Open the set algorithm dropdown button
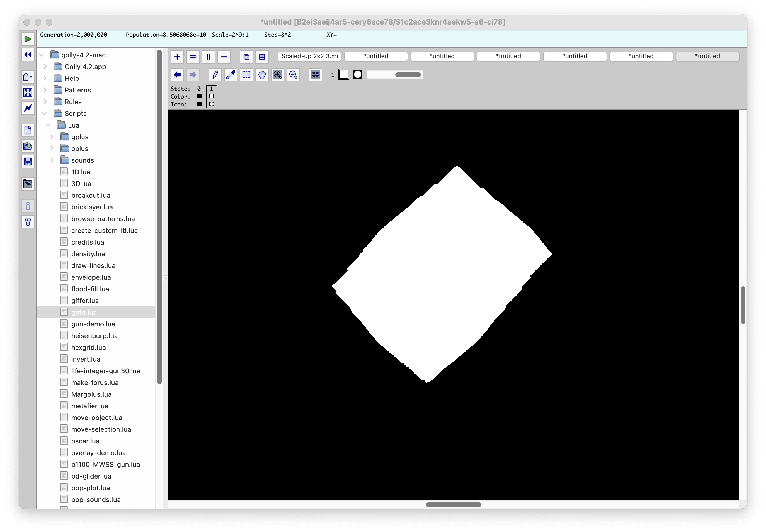 [x=28, y=77]
